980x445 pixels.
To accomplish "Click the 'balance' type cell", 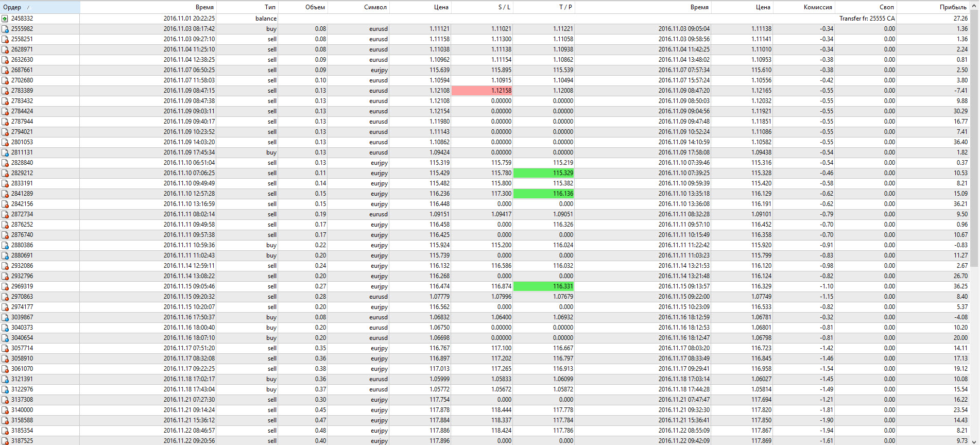I will [266, 19].
